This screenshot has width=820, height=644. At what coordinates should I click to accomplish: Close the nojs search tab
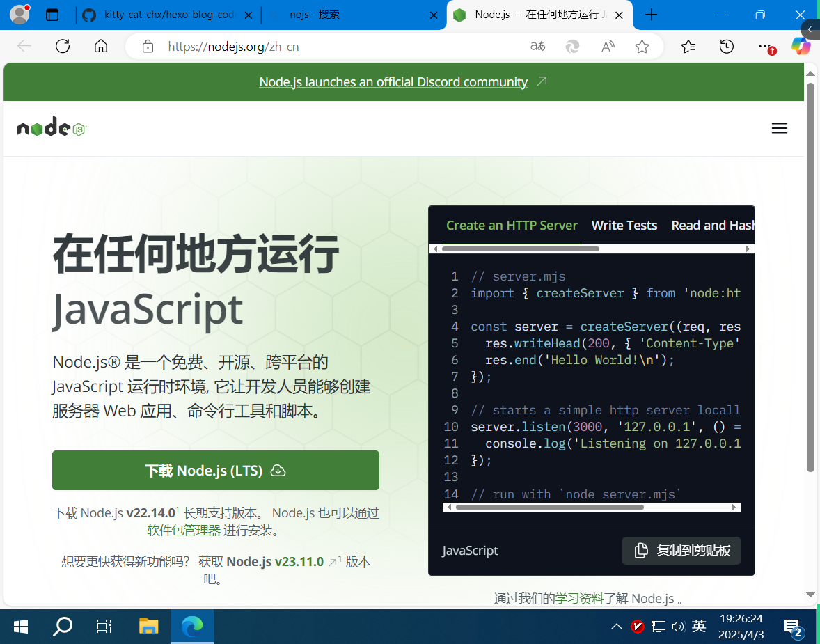click(x=434, y=15)
